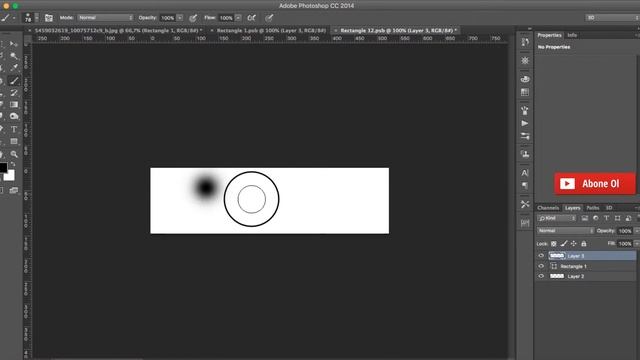Toggle pressure for size button
The height and width of the screenshot is (360, 640).
pyautogui.click(x=269, y=18)
